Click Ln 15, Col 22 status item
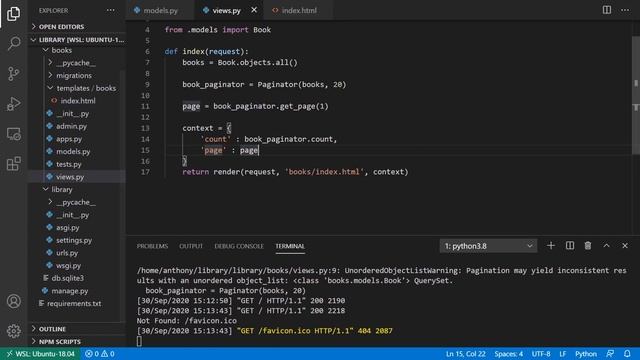This screenshot has width=640, height=360. (x=465, y=354)
